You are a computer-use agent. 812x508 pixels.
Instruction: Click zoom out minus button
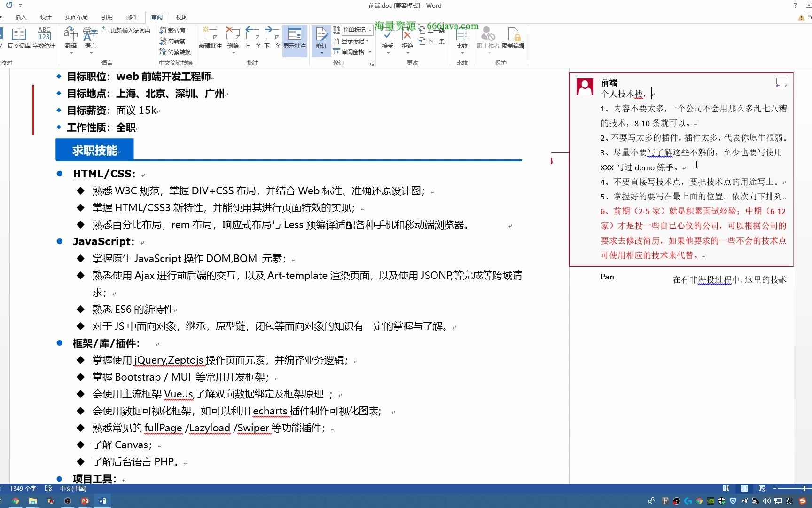[x=775, y=488]
